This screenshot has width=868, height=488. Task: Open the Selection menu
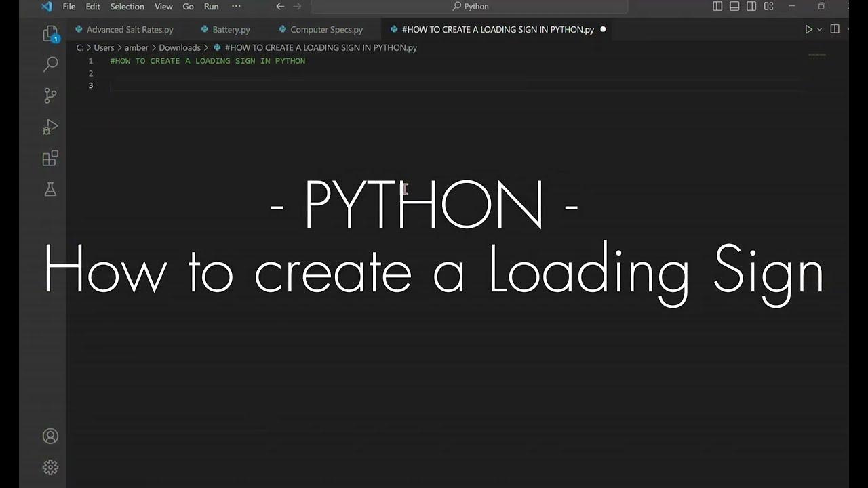127,7
